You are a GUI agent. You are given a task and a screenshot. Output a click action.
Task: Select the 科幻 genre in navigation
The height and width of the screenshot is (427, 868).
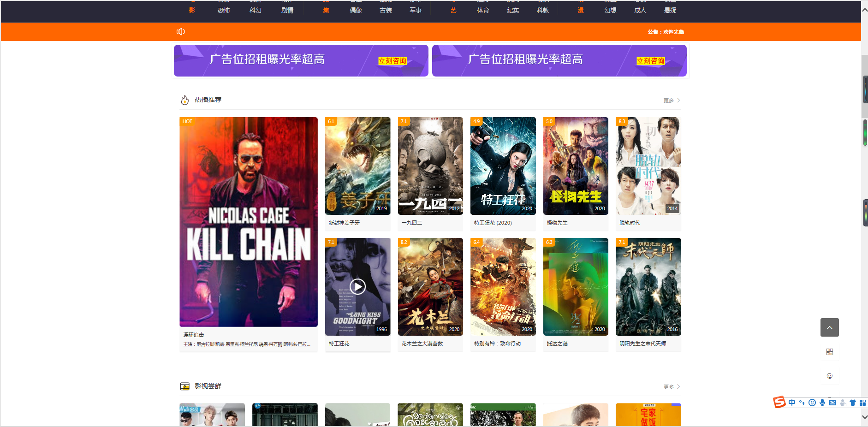(256, 10)
